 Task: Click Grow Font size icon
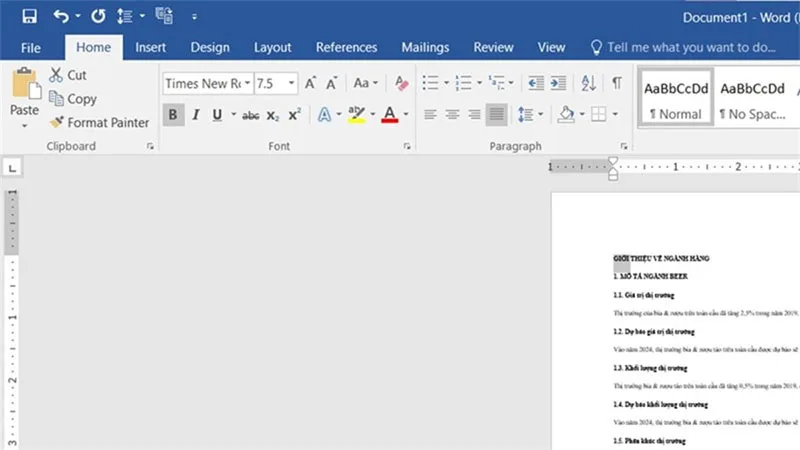point(310,83)
